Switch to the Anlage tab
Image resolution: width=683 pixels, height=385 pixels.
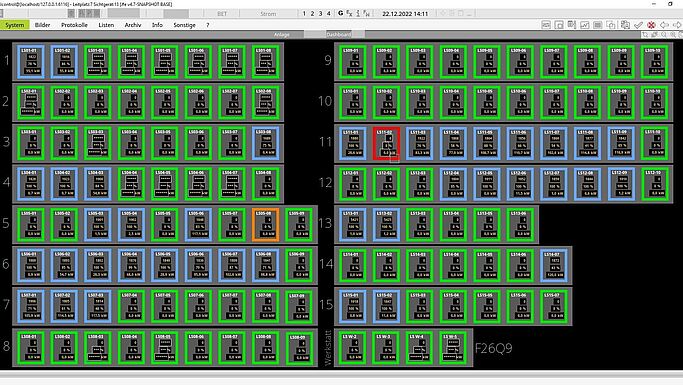(x=281, y=34)
